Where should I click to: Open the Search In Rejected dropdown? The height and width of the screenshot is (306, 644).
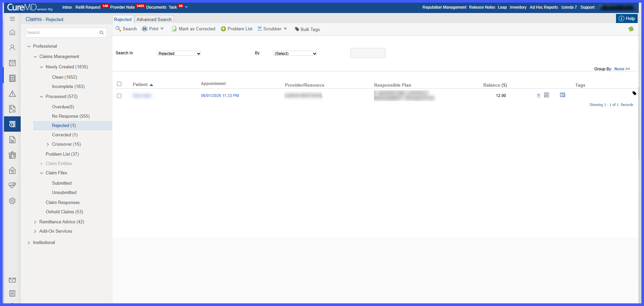pos(179,53)
